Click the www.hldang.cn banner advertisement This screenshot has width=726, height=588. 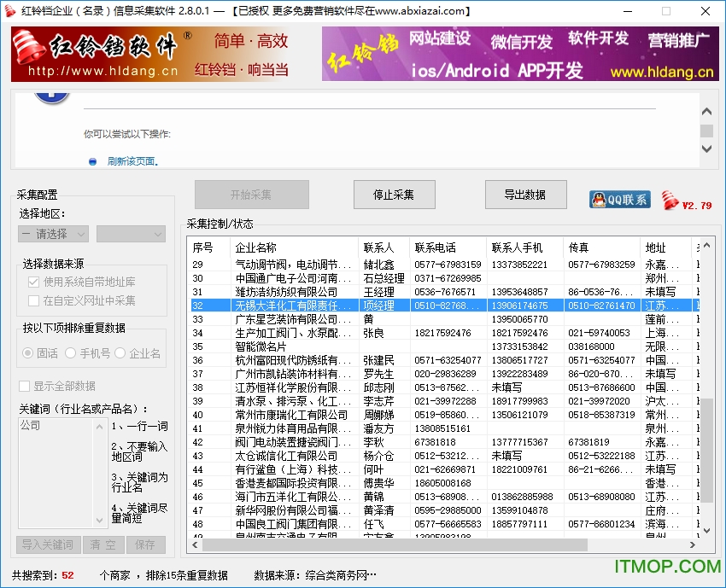(520, 54)
